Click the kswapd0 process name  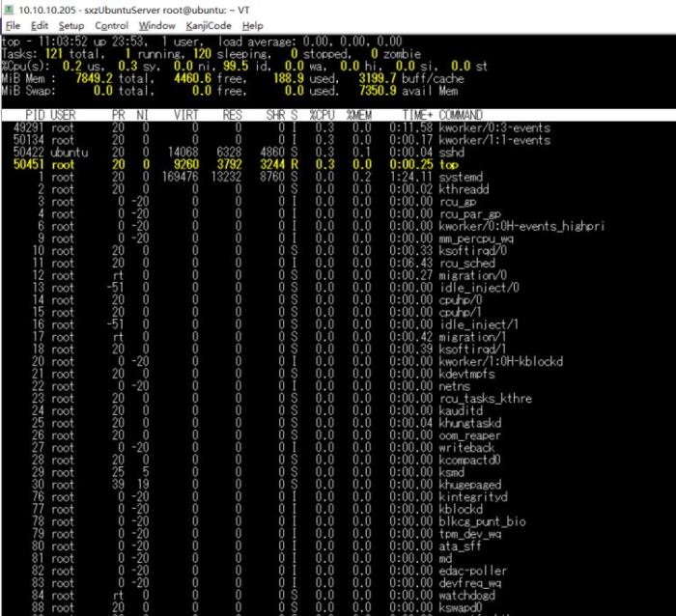coord(461,607)
